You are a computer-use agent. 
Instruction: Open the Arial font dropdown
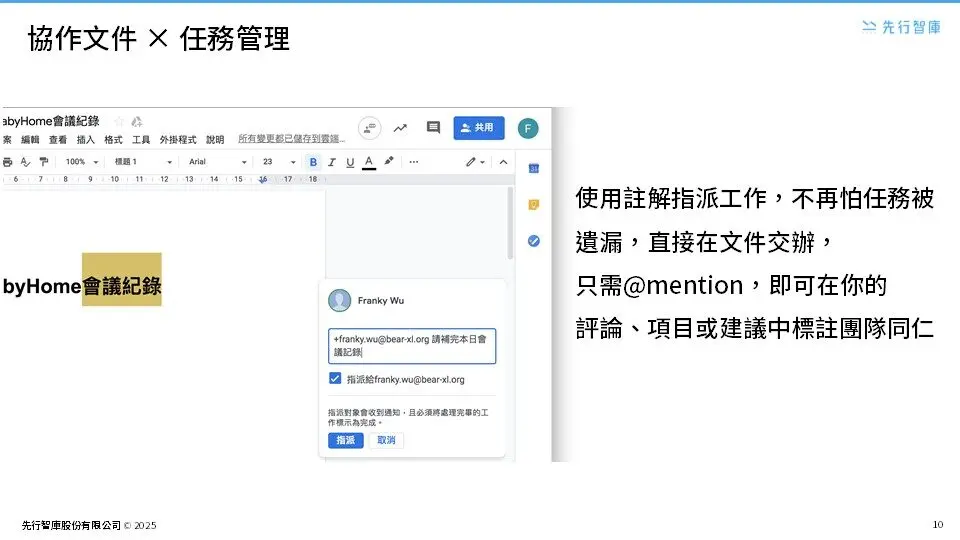[x=217, y=162]
